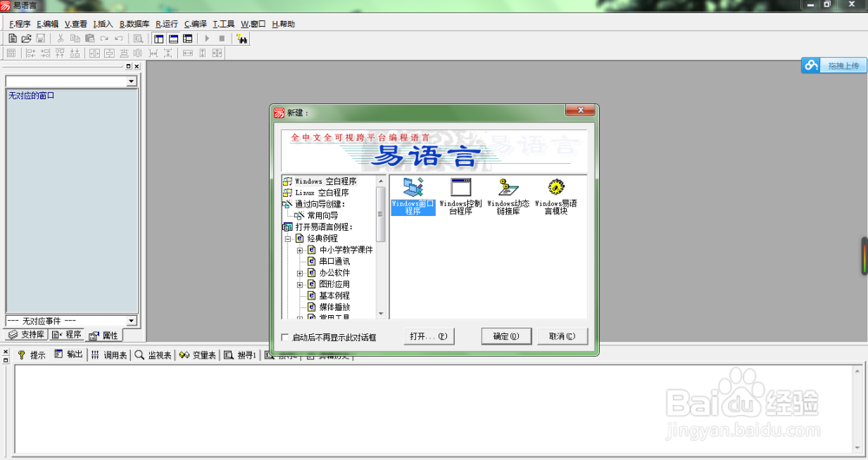This screenshot has width=868, height=460.
Task: Click the Run play arrow icon
Action: [207, 38]
